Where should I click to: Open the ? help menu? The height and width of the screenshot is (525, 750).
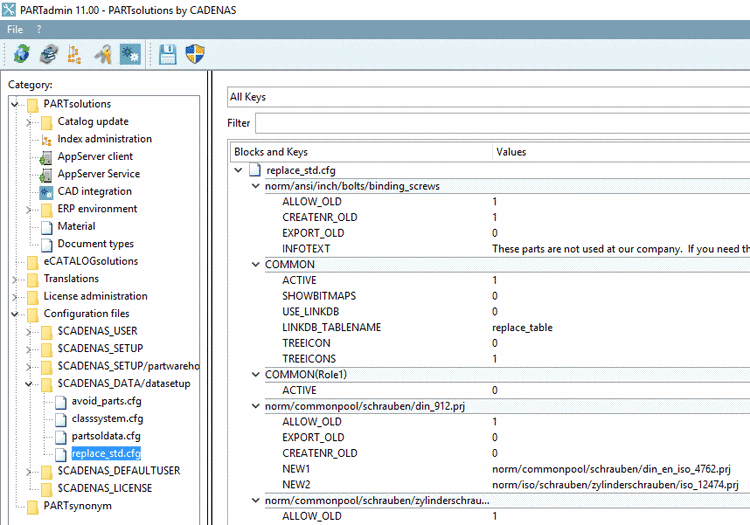(x=39, y=29)
